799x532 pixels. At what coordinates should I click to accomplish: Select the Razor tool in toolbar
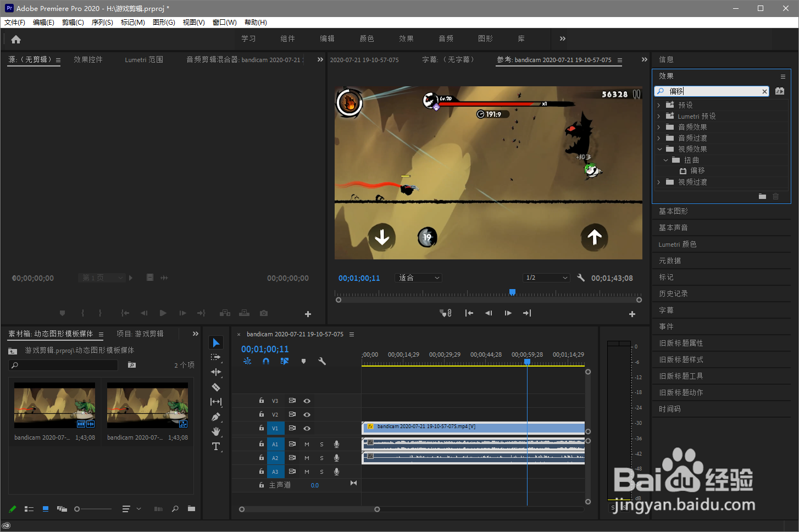point(216,387)
